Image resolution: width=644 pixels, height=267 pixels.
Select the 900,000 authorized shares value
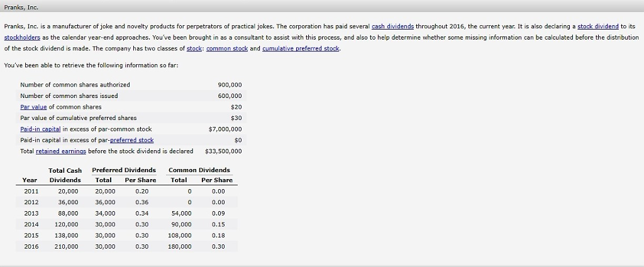pyautogui.click(x=230, y=84)
